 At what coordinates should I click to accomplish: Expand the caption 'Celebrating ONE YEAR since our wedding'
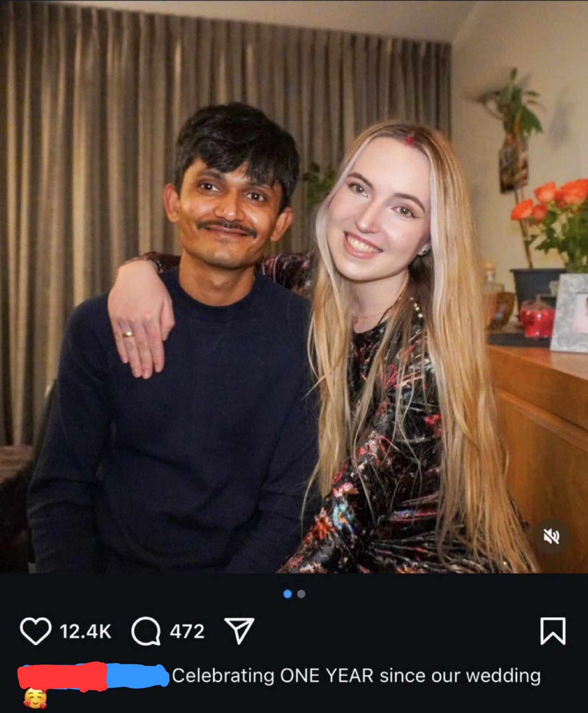356,676
